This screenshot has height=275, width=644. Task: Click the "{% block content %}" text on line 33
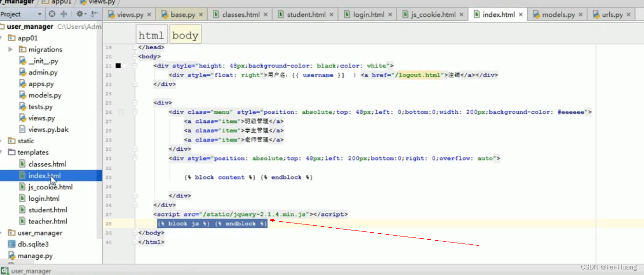pyautogui.click(x=220, y=177)
